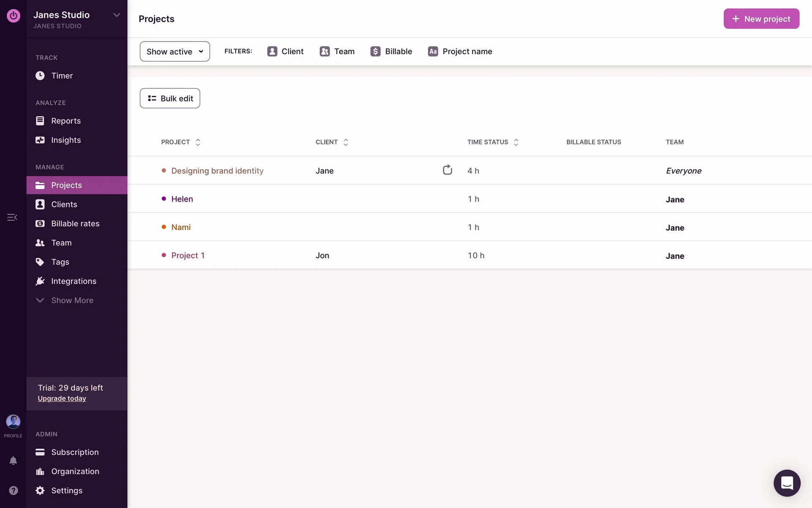Open the notifications bell
This screenshot has width=812, height=508.
pyautogui.click(x=13, y=461)
